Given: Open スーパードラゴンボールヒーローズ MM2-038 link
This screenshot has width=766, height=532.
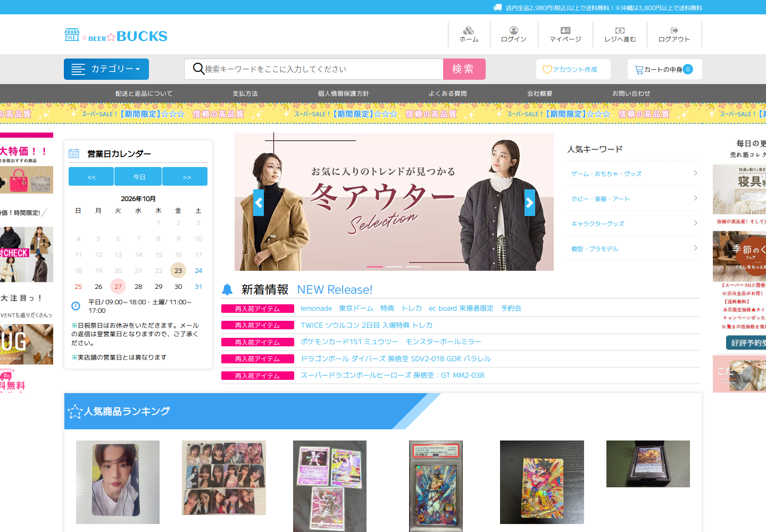Looking at the screenshot, I should (x=393, y=375).
